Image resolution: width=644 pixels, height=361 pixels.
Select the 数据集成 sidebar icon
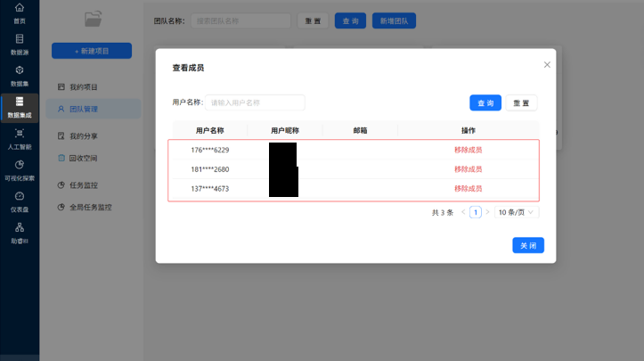pyautogui.click(x=20, y=102)
